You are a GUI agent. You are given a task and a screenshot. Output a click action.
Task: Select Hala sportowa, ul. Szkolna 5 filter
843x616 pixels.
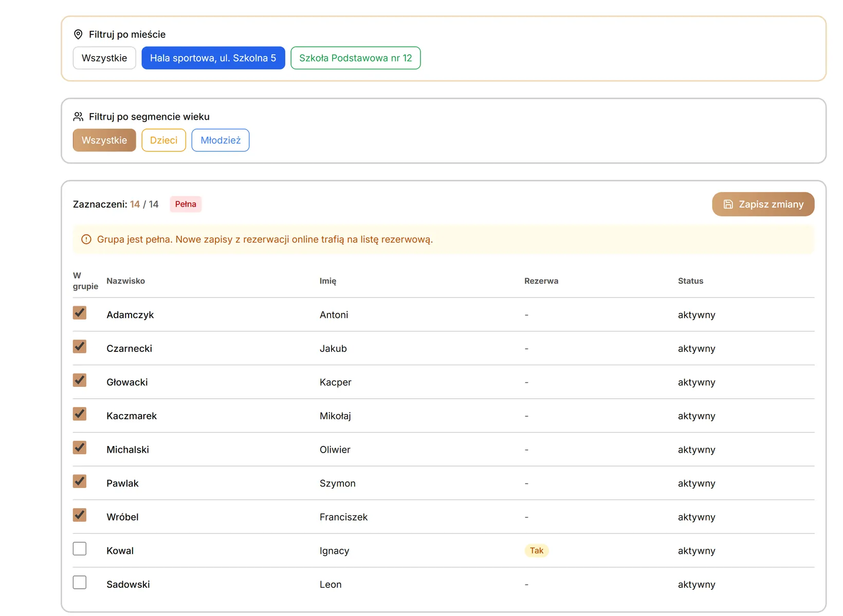click(213, 58)
